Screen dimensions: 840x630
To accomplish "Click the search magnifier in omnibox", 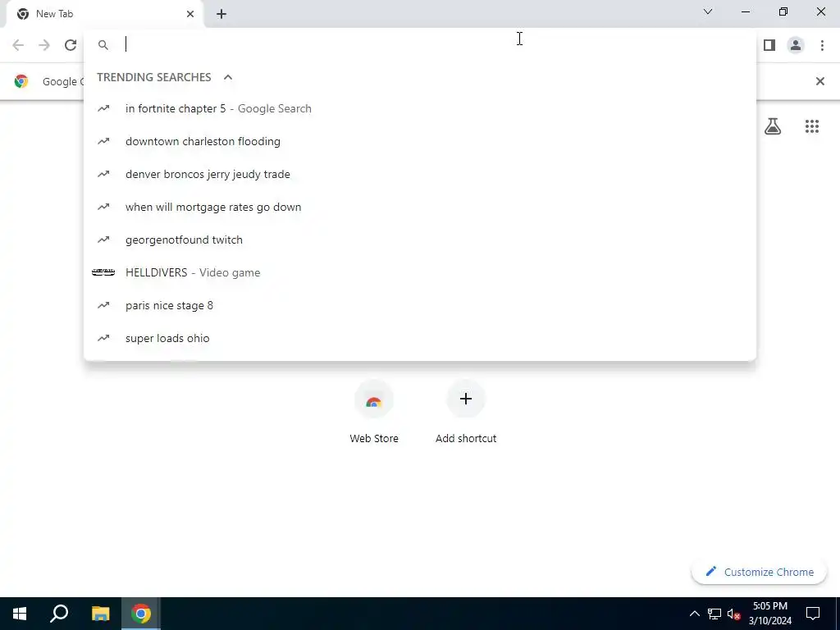I will click(103, 45).
